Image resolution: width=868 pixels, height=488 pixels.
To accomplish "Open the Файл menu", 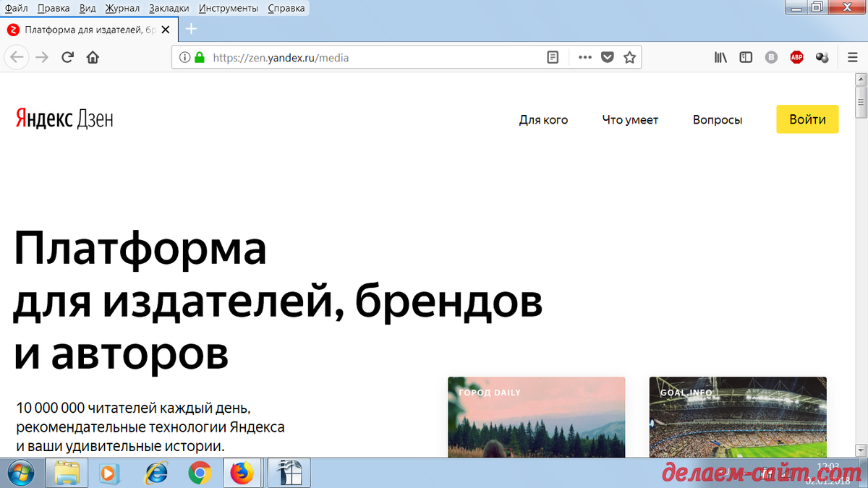I will point(16,8).
